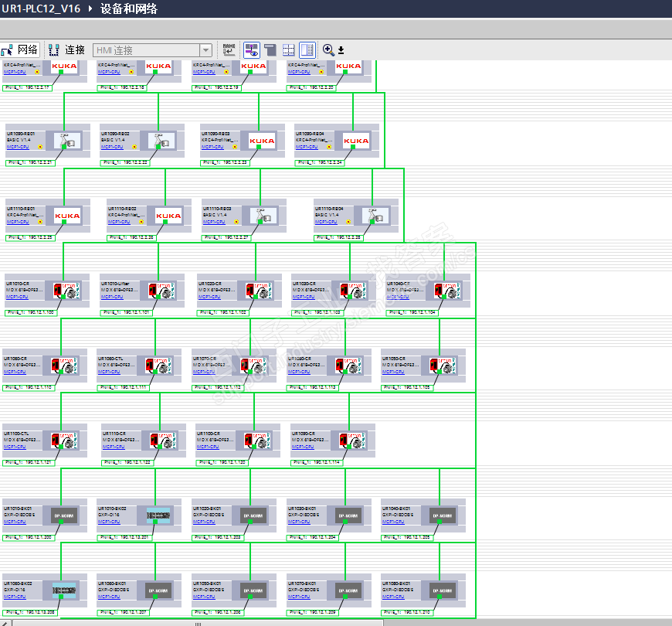Screen dimensions: 672x626
Task: Click PN/IE_1 address label 192.12.2.24
Action: [x=320, y=163]
